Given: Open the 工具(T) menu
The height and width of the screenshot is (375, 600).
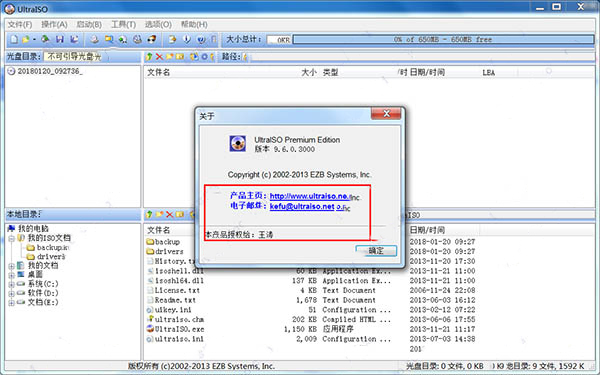Looking at the screenshot, I should pos(123,24).
